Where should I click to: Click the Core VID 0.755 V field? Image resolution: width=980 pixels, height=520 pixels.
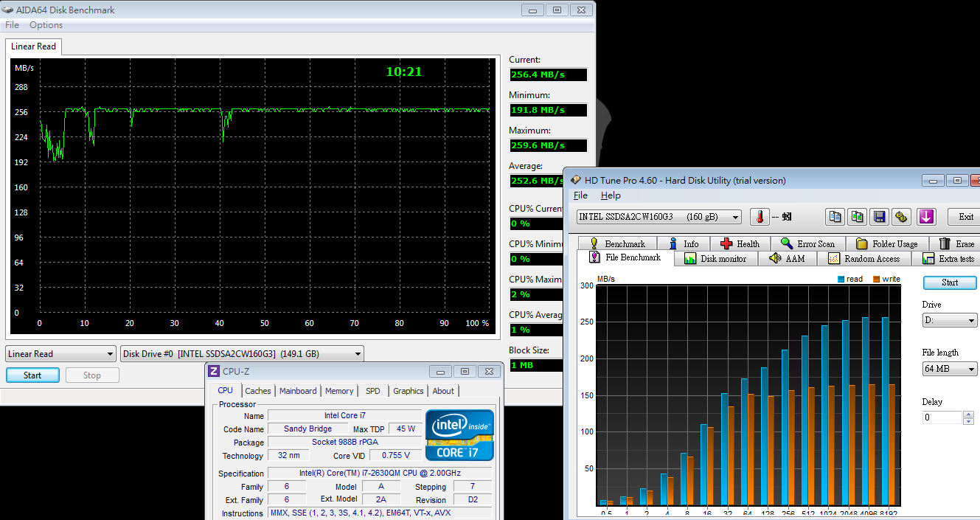[396, 455]
